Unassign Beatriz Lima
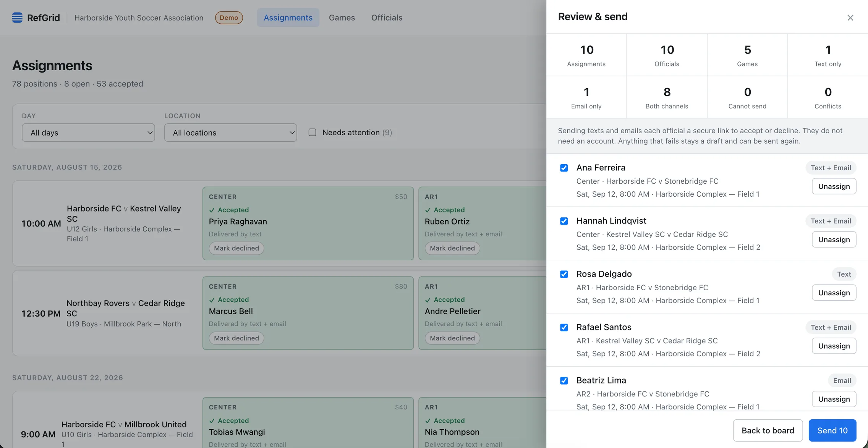868x448 pixels. tap(834, 399)
